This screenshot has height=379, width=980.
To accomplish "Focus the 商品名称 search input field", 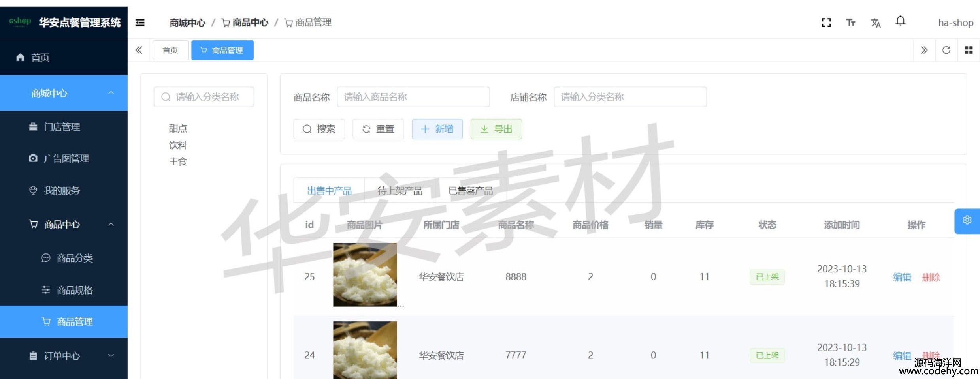I will [413, 97].
